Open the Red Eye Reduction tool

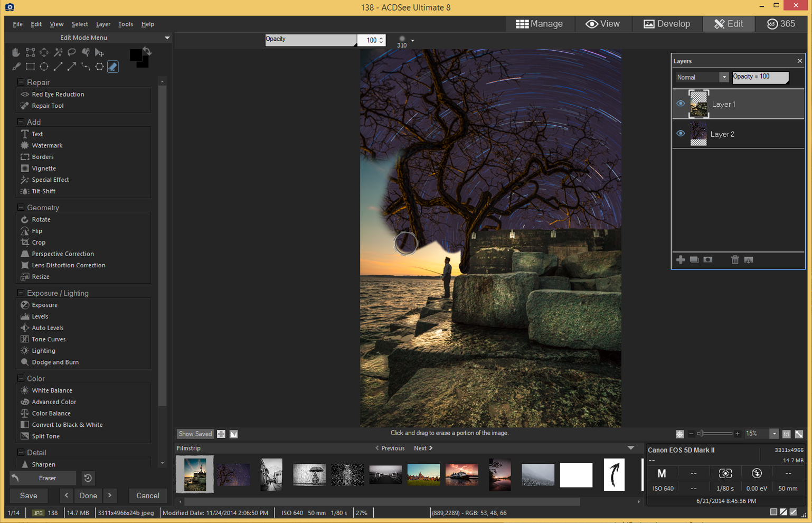(58, 94)
